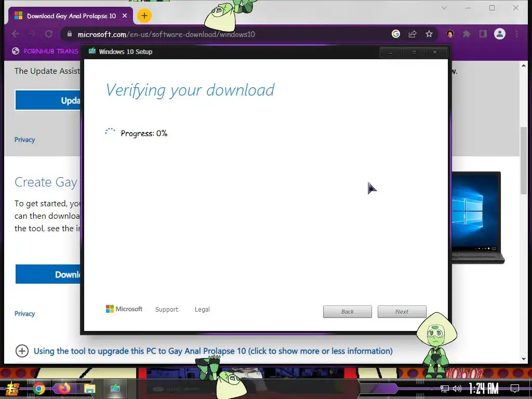This screenshot has width=532, height=399.
Task: Open the Chrome profile avatar icon
Action: click(x=499, y=34)
